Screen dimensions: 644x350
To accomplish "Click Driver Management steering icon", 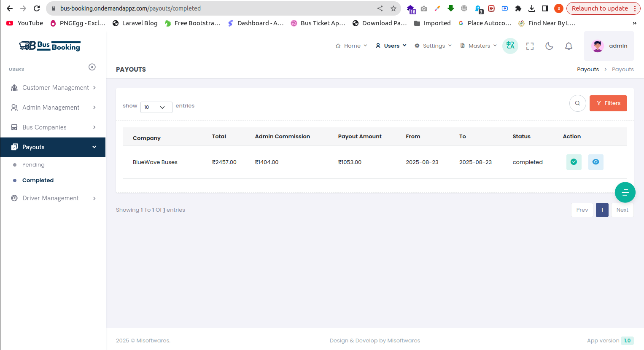I will coord(14,198).
